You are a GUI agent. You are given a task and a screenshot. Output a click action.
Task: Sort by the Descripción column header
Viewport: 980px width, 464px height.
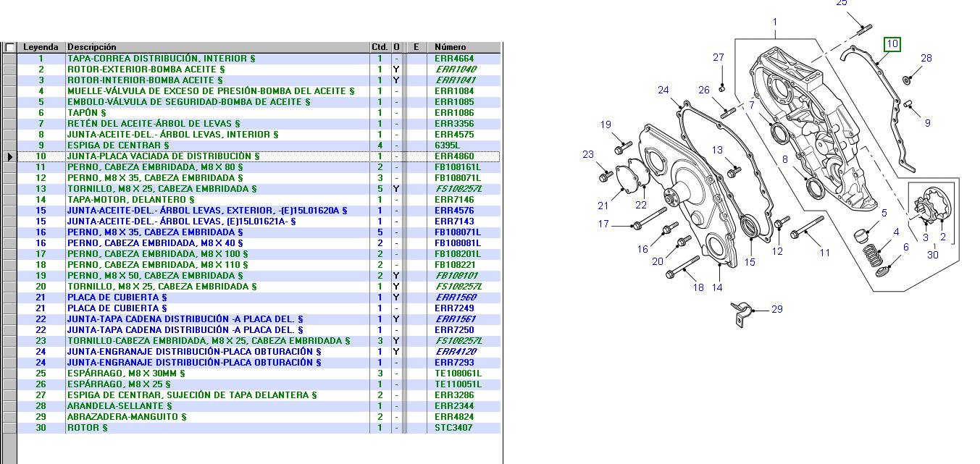tap(217, 47)
